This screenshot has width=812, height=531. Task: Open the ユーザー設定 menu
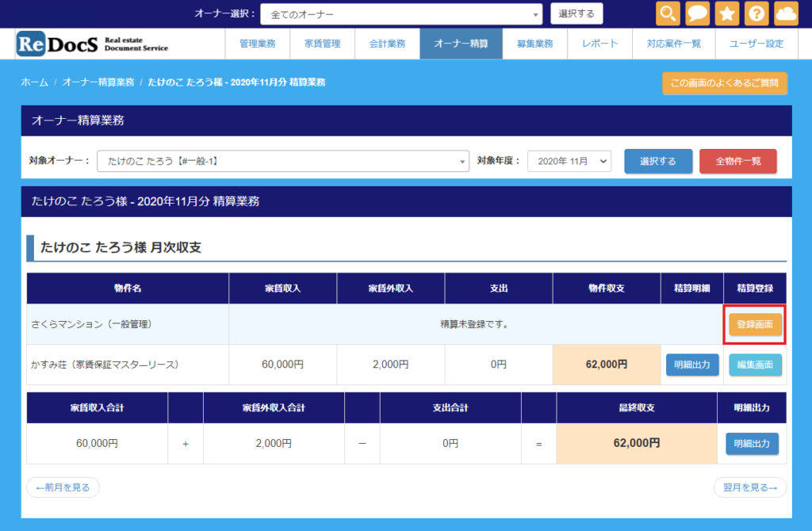tap(756, 44)
